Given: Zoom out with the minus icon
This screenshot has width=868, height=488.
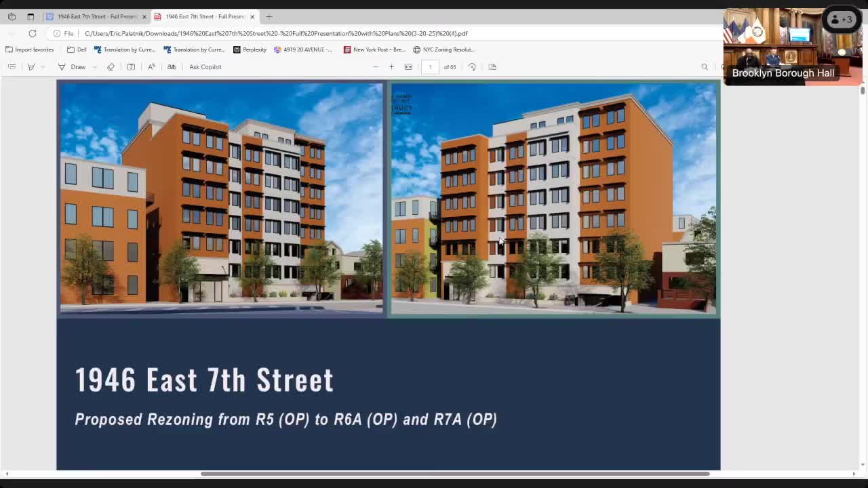Looking at the screenshot, I should click(376, 66).
